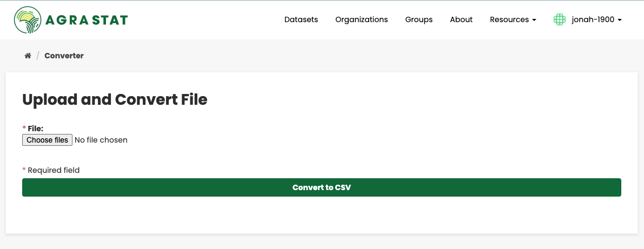
Task: Click the Upload and Convert File heading
Action: (115, 100)
